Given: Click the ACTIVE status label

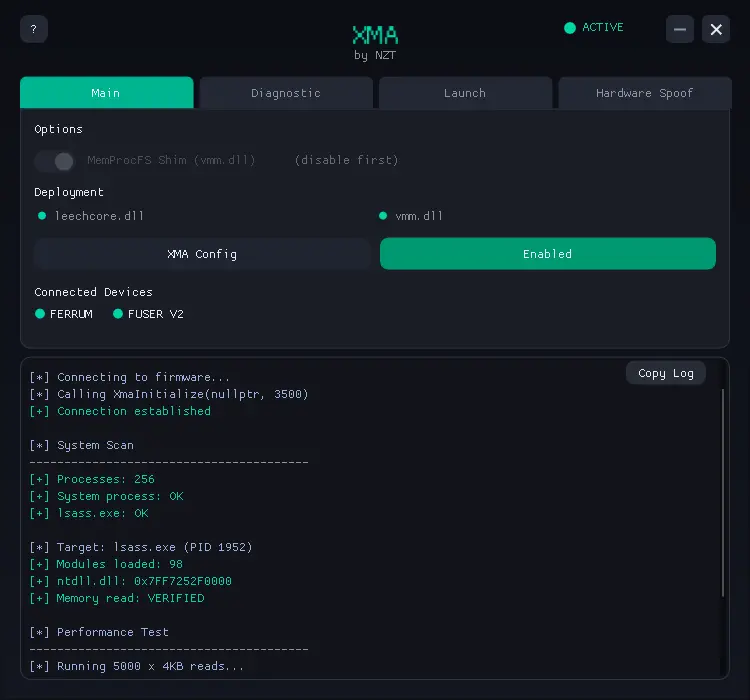Looking at the screenshot, I should pyautogui.click(x=603, y=27).
